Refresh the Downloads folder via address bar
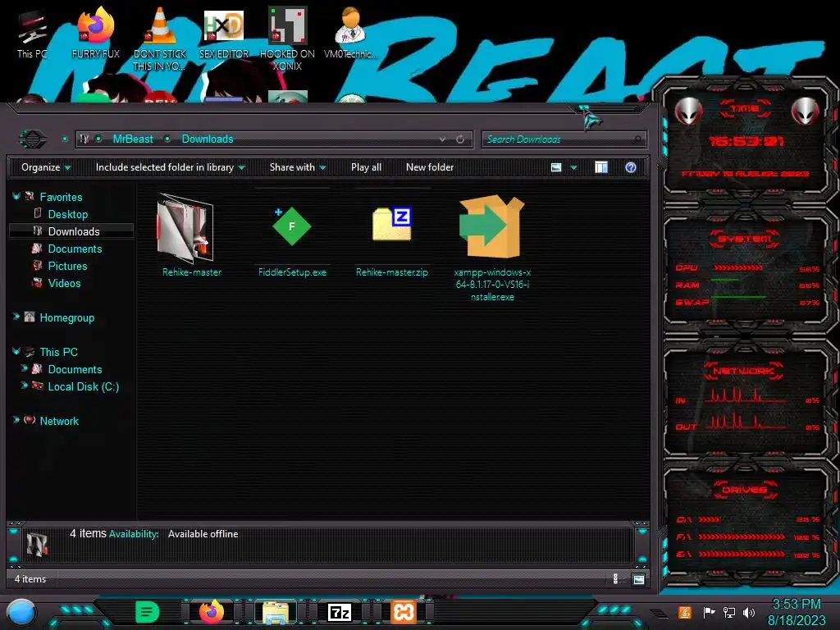 [460, 139]
